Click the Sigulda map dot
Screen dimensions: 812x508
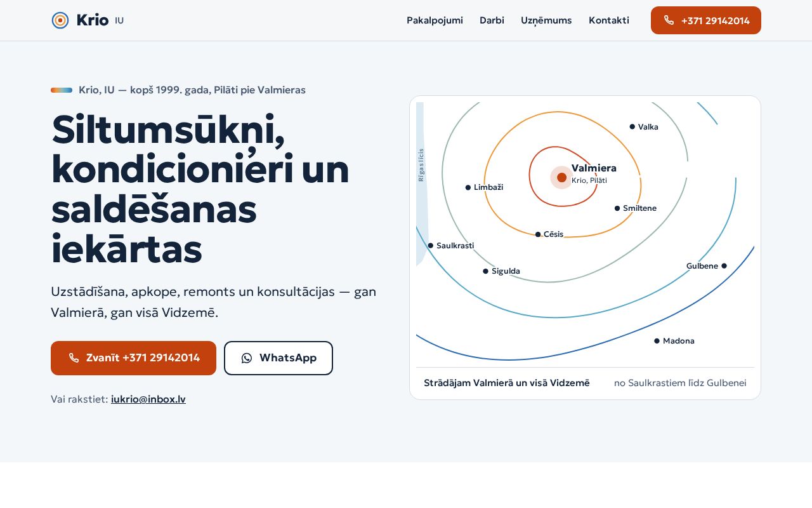[486, 271]
